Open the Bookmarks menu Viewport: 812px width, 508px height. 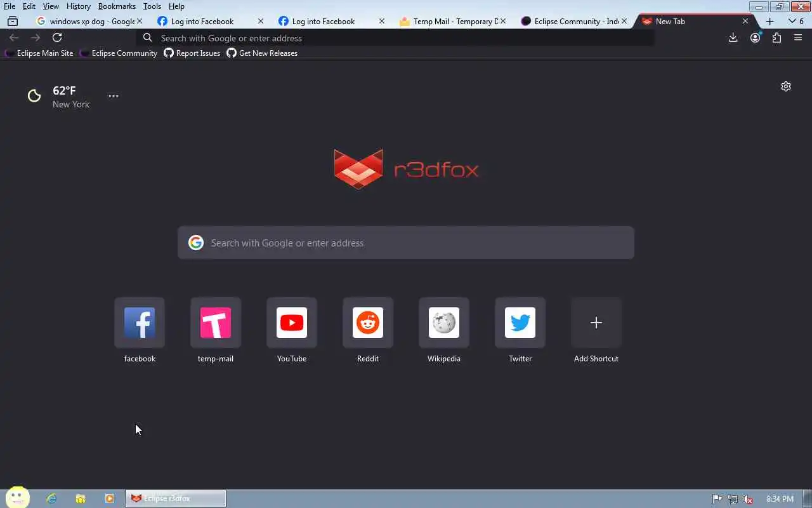tap(117, 6)
